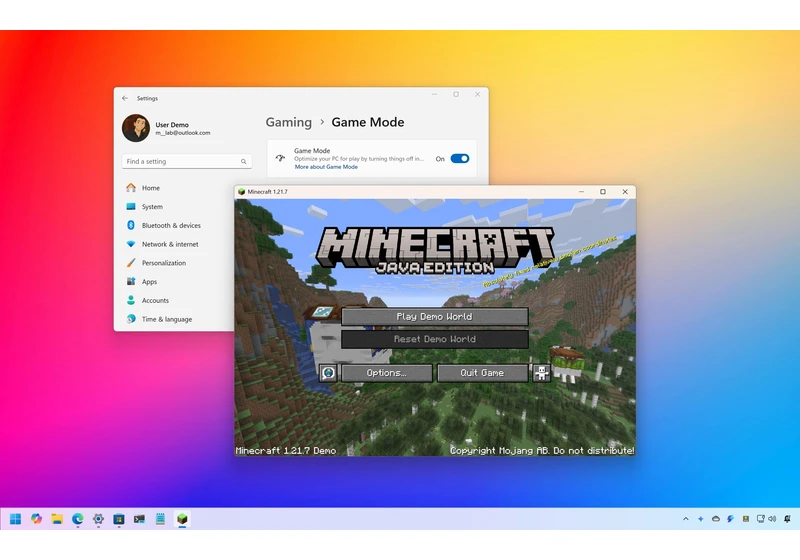
Task: Open Minecraft Options... menu
Action: (x=387, y=373)
